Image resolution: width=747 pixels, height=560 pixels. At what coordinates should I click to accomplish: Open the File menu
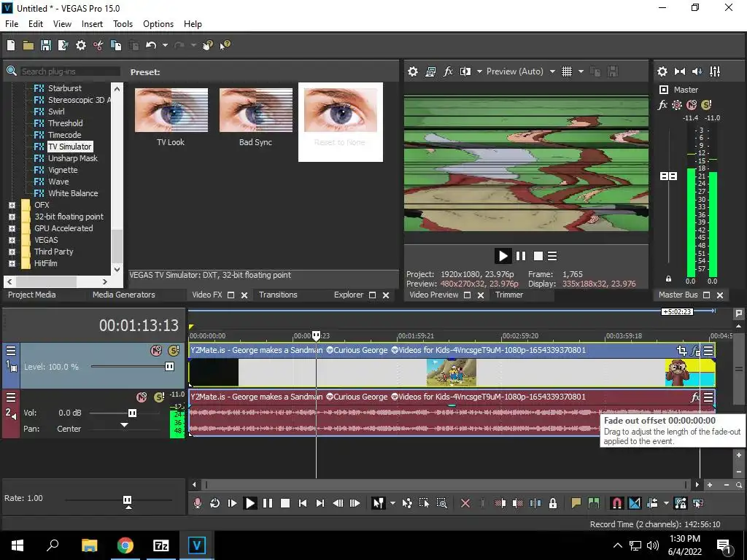pyautogui.click(x=12, y=24)
